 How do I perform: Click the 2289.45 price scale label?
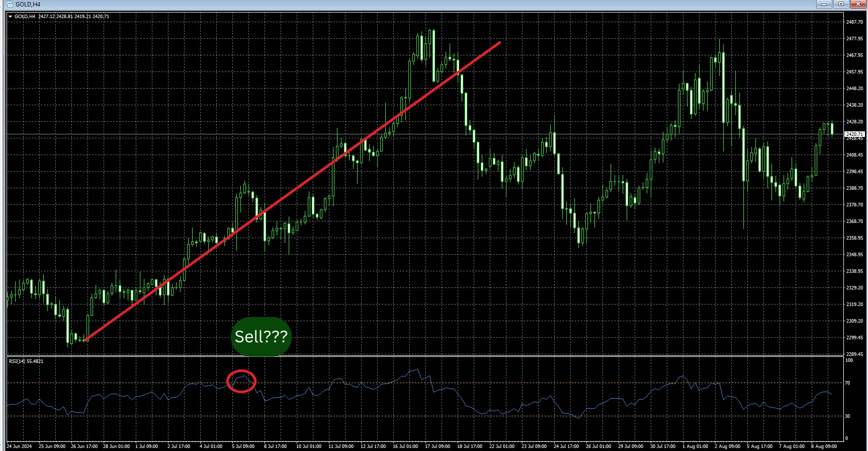854,354
